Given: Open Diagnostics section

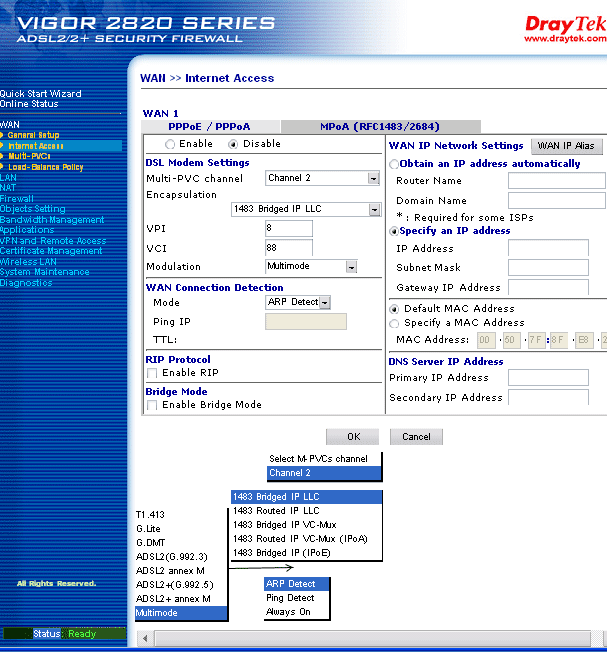Looking at the screenshot, I should 26,283.
